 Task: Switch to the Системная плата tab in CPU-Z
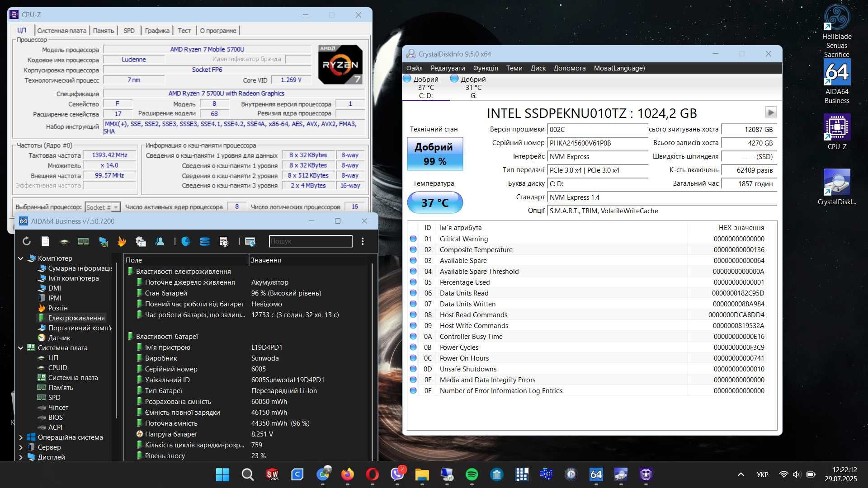point(61,31)
